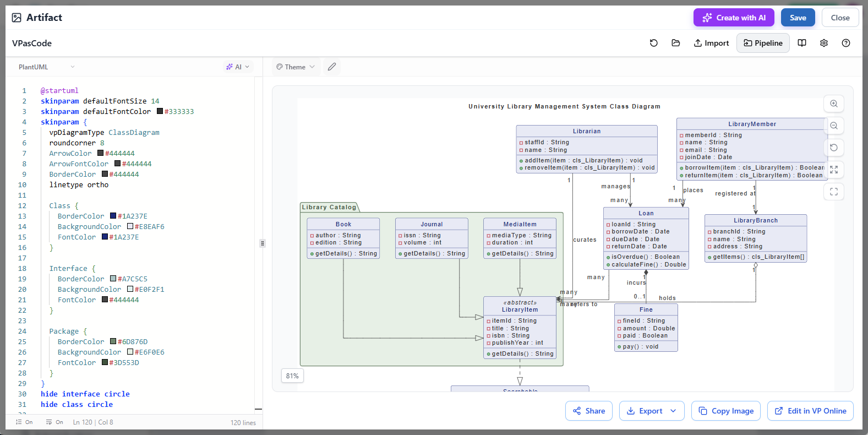Click the #A7C5C5 swatch on line 19

pyautogui.click(x=113, y=279)
